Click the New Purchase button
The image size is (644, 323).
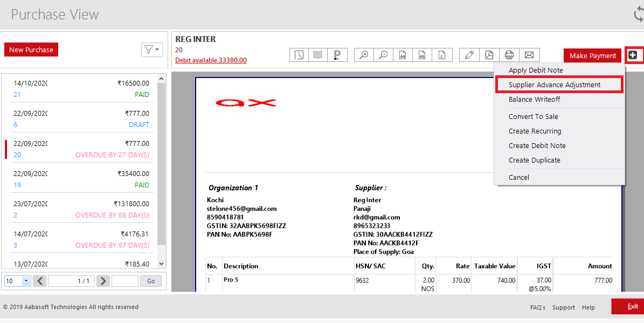pos(31,49)
